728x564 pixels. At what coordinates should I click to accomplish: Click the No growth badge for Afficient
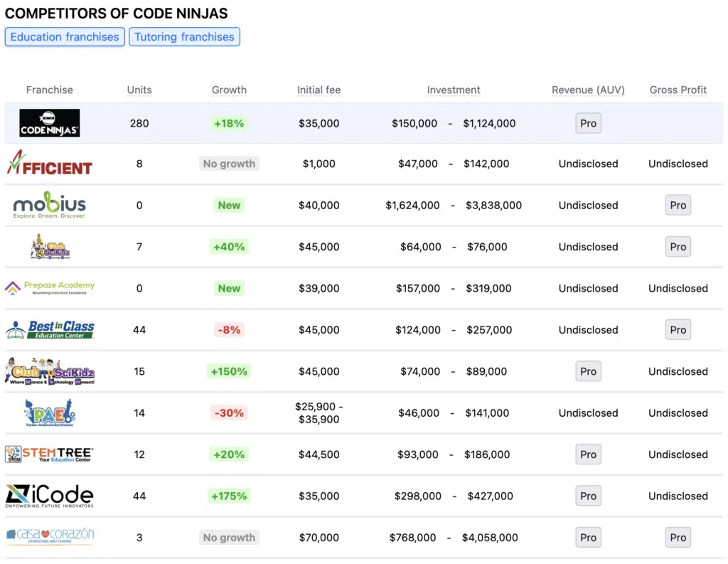point(229,164)
